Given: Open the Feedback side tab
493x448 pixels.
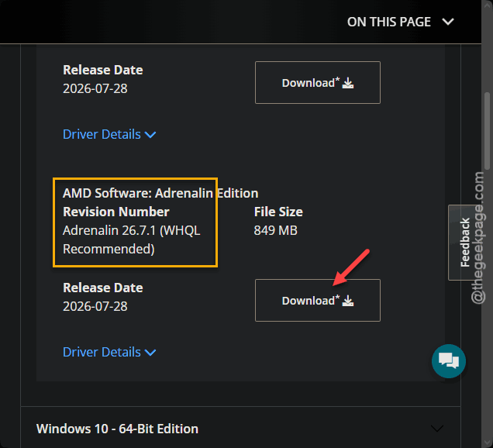Looking at the screenshot, I should (464, 243).
